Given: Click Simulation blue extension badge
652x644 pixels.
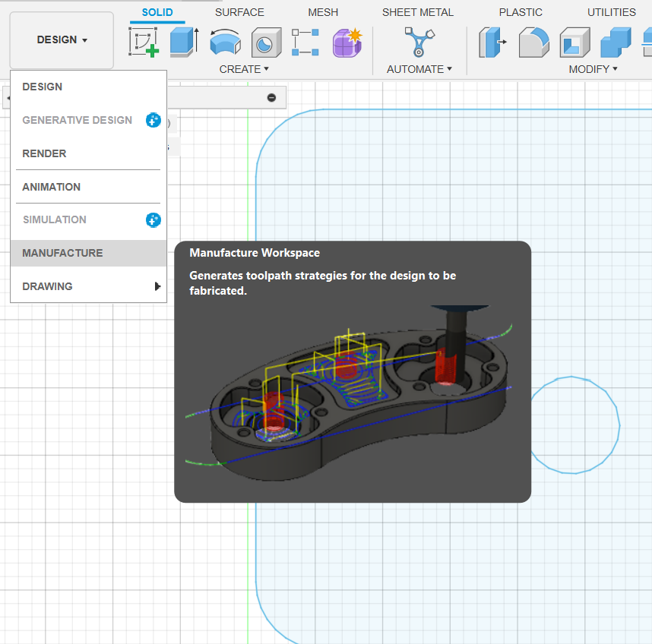Looking at the screenshot, I should click(x=154, y=219).
